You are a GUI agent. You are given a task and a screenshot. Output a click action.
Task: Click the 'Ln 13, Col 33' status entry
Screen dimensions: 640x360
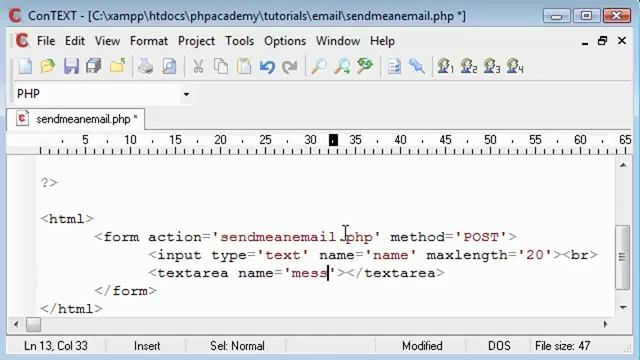pyautogui.click(x=56, y=346)
